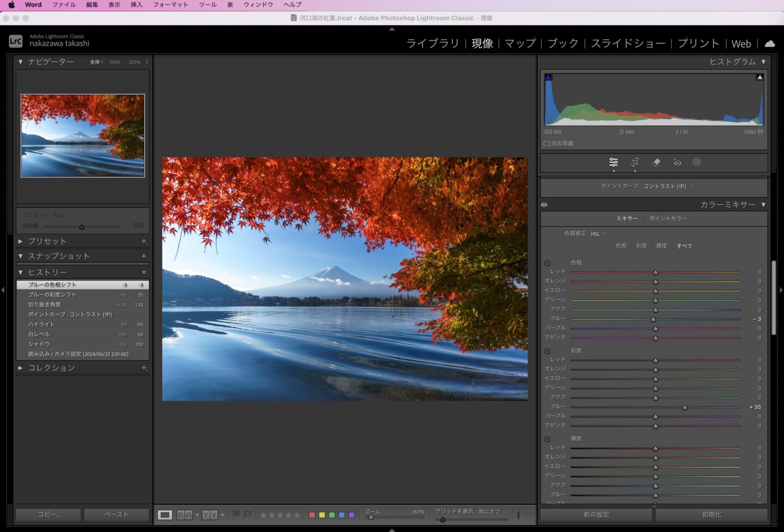Select the Edit sliders tool icon

tap(614, 162)
